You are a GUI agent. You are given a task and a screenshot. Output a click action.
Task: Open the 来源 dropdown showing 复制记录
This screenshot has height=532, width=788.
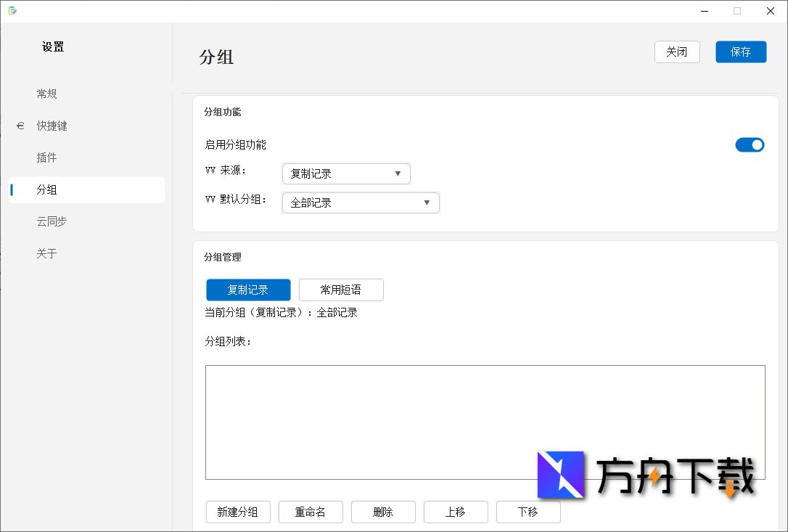pos(346,173)
